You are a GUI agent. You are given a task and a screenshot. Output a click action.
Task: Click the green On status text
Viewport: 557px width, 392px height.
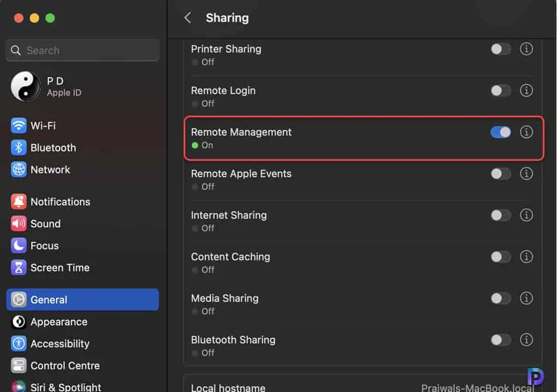pos(208,146)
